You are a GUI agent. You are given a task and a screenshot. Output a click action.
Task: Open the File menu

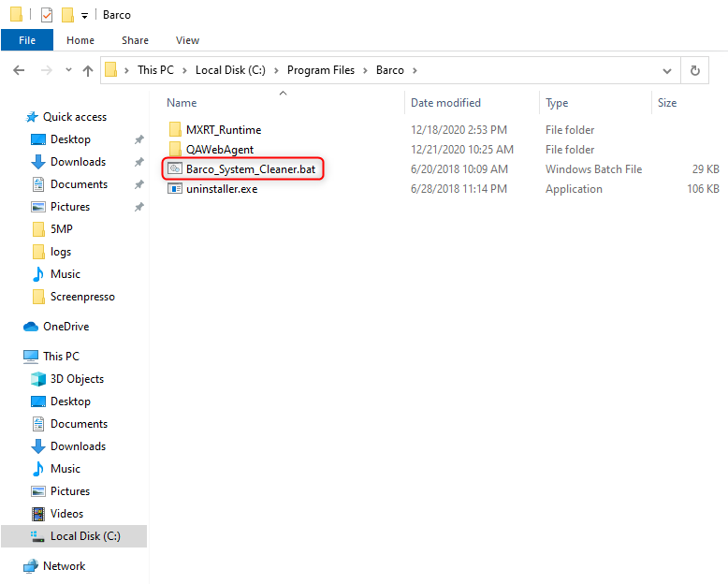pos(27,40)
